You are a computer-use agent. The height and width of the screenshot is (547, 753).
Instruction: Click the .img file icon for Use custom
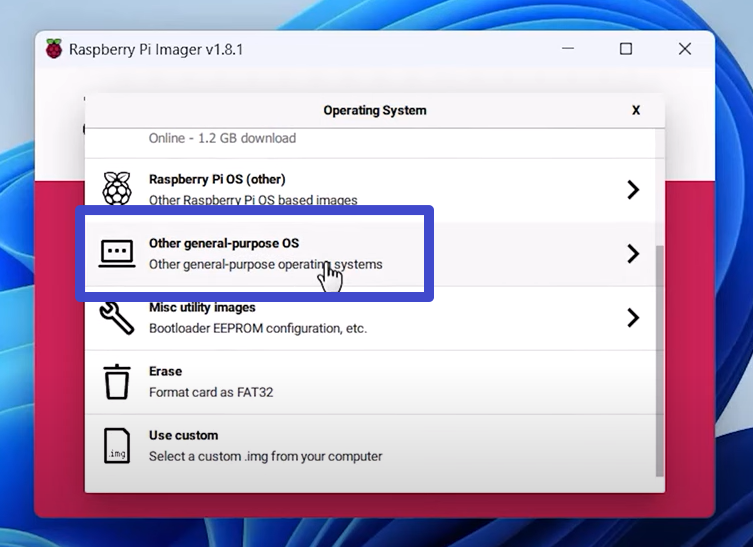tap(117, 446)
